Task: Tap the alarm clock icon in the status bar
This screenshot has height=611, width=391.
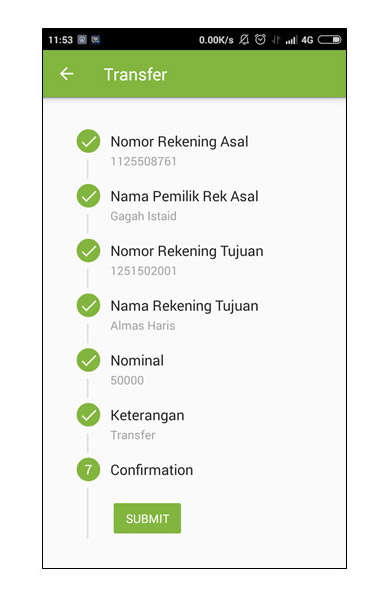Action: point(260,39)
